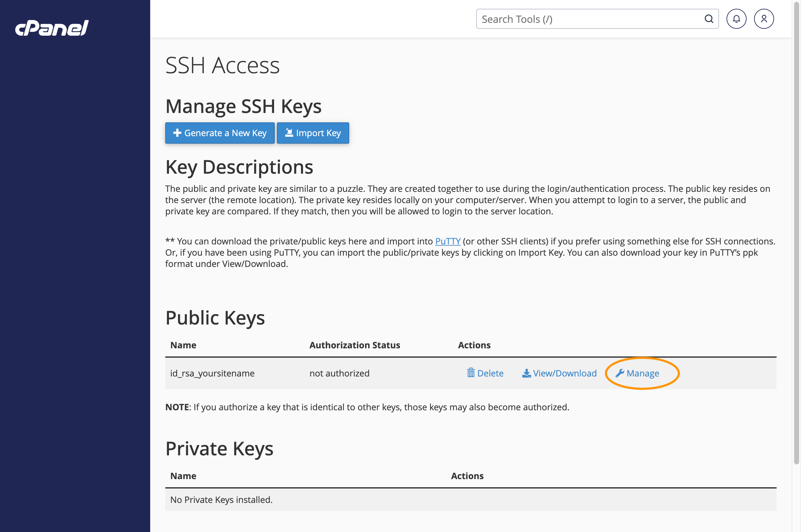801x532 pixels.
Task: Open the user account icon
Action: coord(764,19)
